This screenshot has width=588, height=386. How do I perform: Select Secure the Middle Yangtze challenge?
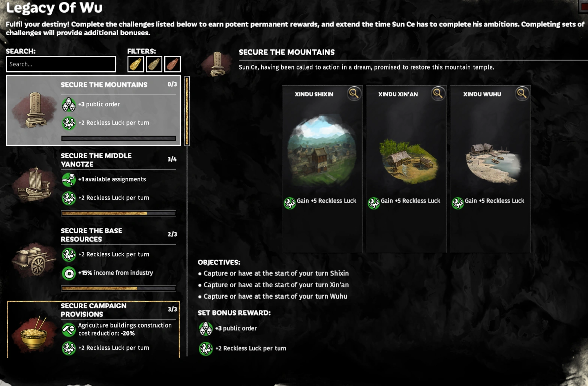click(x=93, y=185)
